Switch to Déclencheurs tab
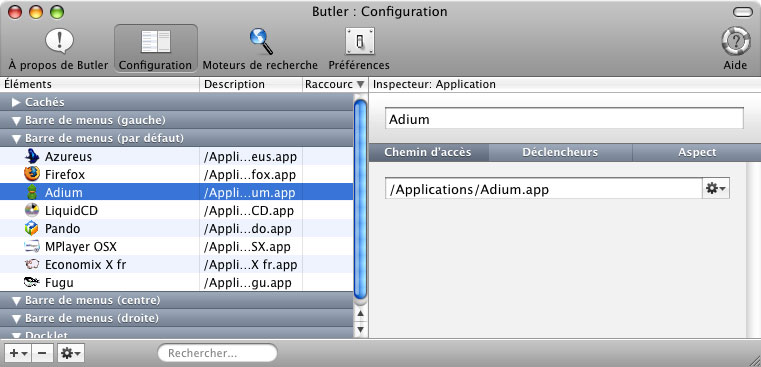The width and height of the screenshot is (761, 367). [x=560, y=152]
